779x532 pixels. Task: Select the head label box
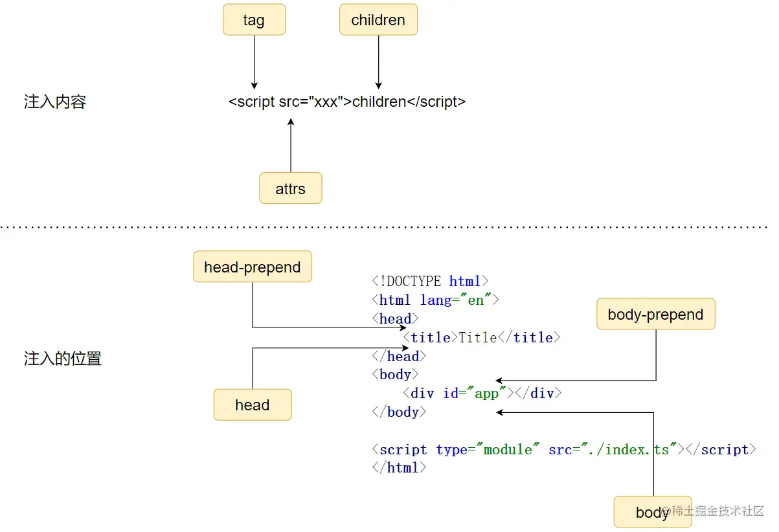252,405
